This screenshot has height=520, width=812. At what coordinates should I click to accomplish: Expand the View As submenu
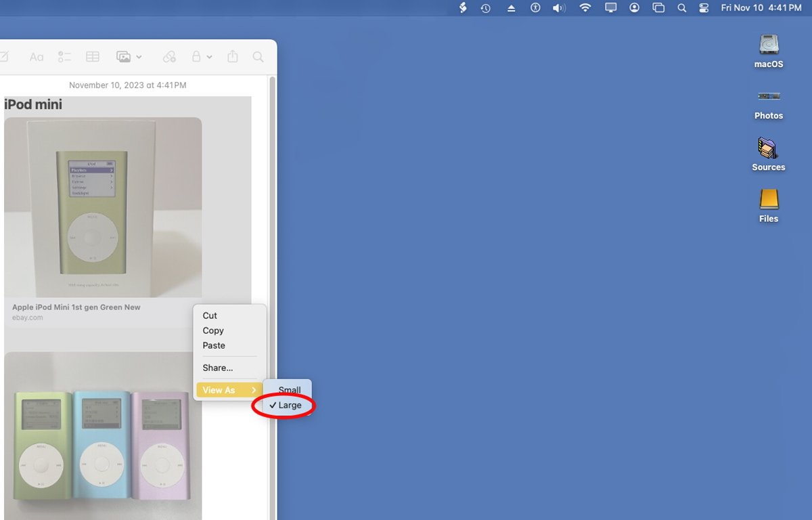229,390
